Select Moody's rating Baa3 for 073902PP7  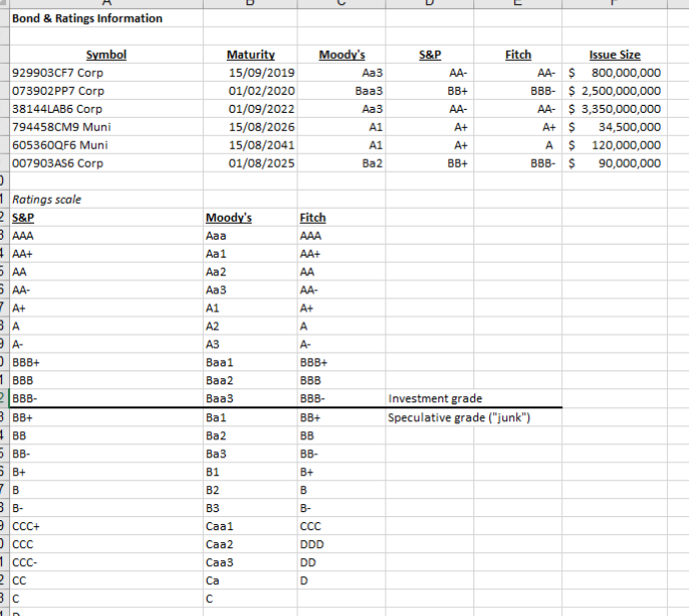342,91
